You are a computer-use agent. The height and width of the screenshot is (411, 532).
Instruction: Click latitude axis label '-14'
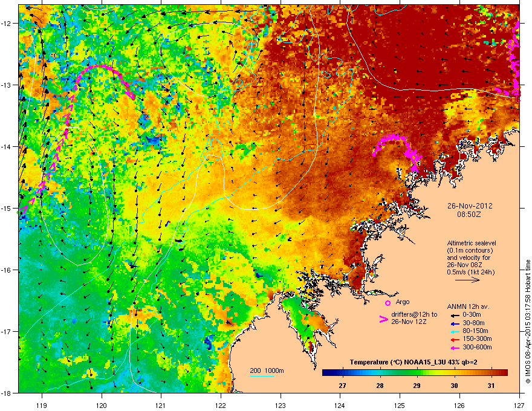(x=6, y=147)
